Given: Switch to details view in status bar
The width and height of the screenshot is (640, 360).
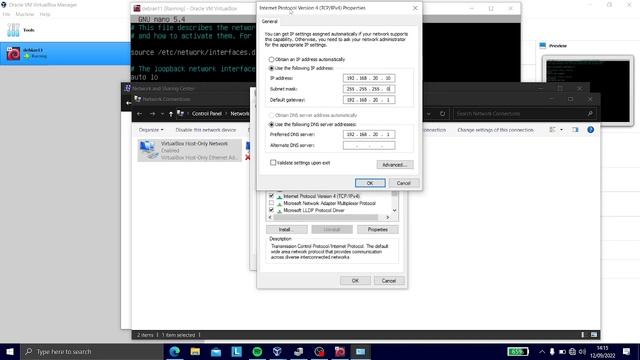Looking at the screenshot, I should point(582,335).
